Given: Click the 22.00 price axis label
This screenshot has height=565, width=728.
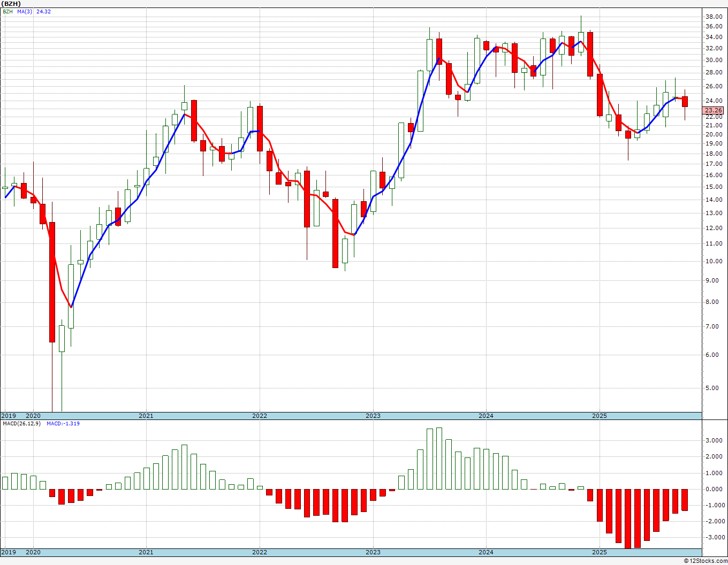Looking at the screenshot, I should [714, 117].
